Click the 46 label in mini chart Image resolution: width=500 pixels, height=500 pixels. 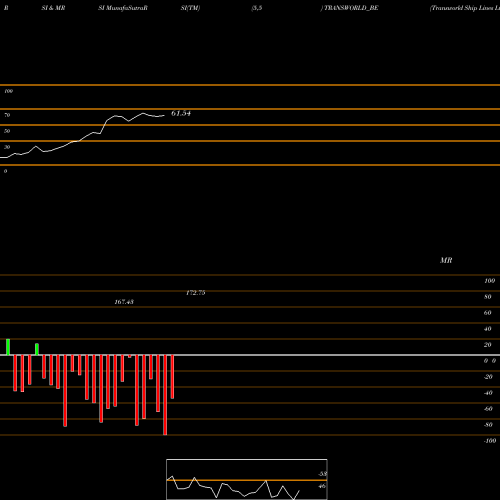tap(322, 486)
